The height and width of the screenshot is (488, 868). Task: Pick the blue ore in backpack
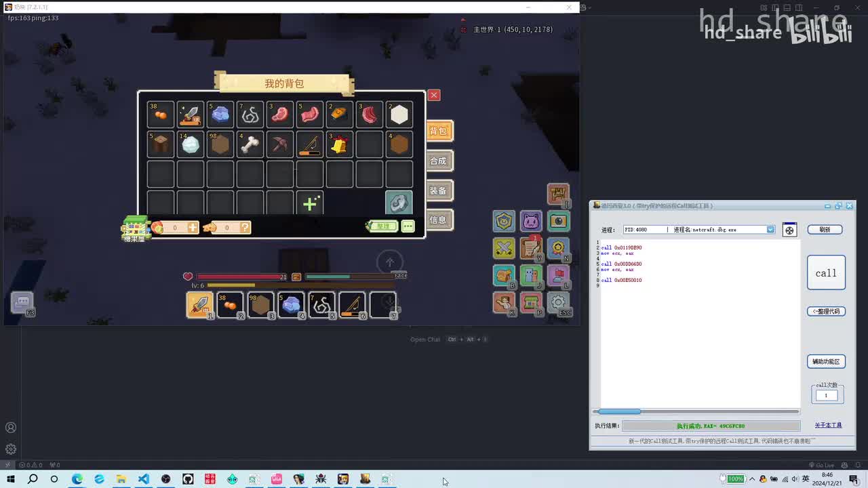point(220,115)
